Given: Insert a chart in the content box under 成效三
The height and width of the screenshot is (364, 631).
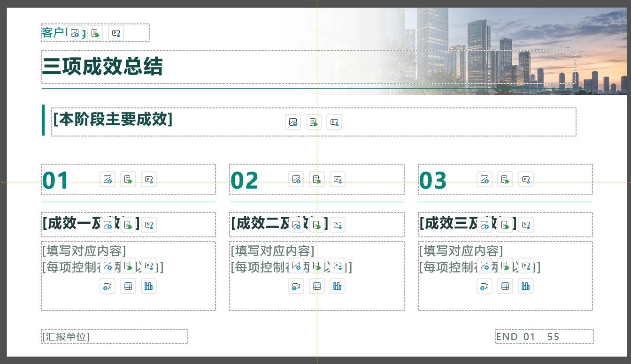Looking at the screenshot, I should (526, 286).
